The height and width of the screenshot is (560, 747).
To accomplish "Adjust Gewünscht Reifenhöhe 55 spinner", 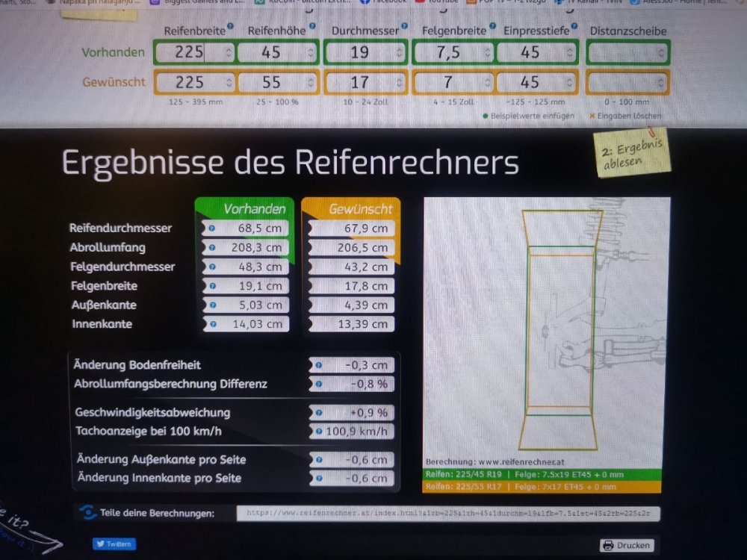I will 310,82.
